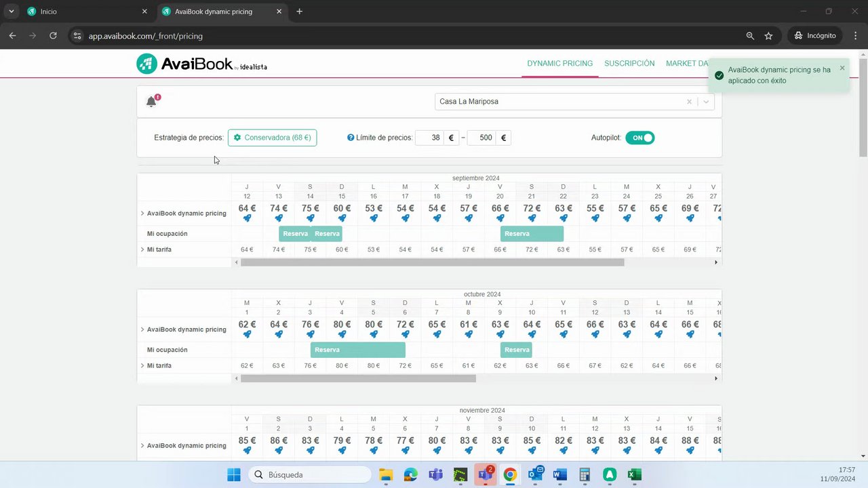
Task: Open a new browser tab
Action: tap(299, 12)
